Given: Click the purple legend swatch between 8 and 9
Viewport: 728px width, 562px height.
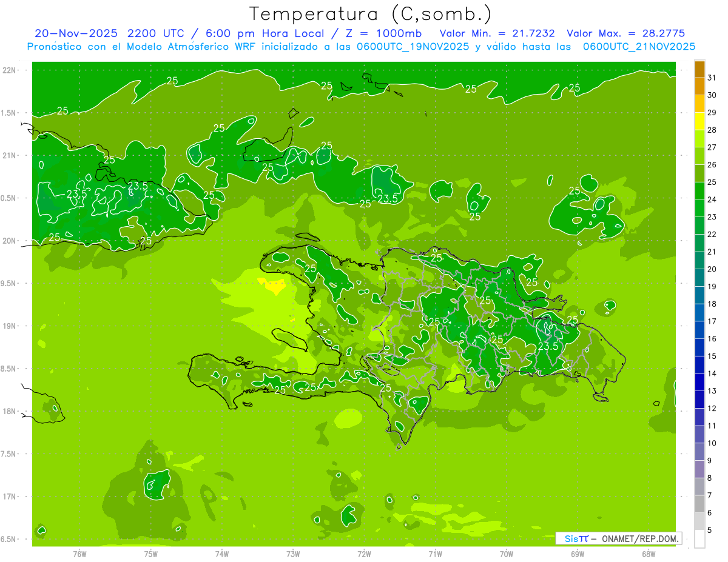Looking at the screenshot, I should click(x=699, y=469).
